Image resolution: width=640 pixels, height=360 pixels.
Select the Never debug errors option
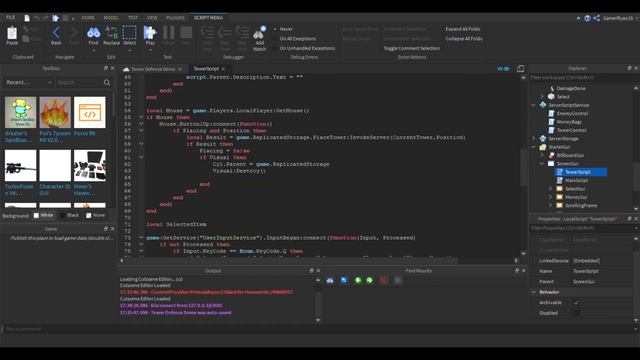pyautogui.click(x=283, y=29)
